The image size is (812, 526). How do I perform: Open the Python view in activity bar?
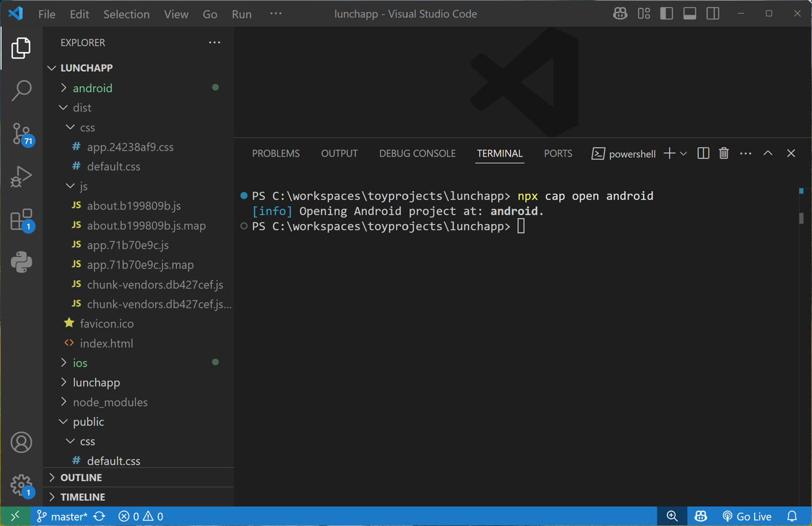[21, 262]
